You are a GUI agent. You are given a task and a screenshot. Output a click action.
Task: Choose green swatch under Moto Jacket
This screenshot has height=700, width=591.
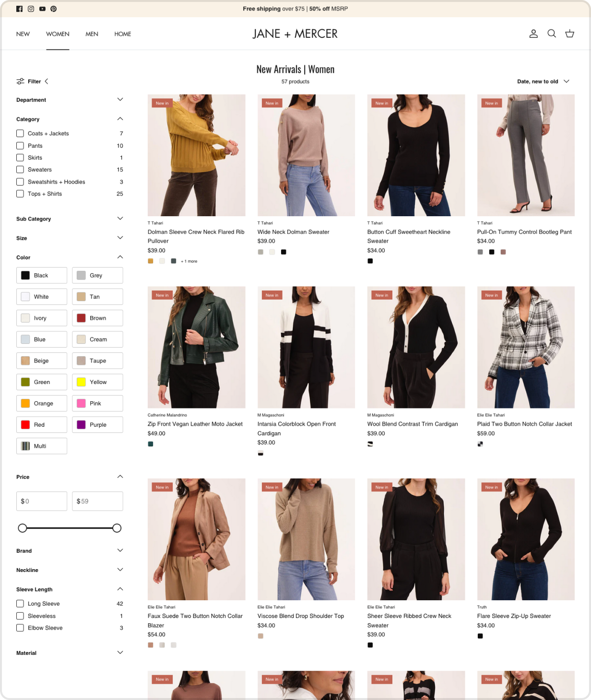(151, 444)
